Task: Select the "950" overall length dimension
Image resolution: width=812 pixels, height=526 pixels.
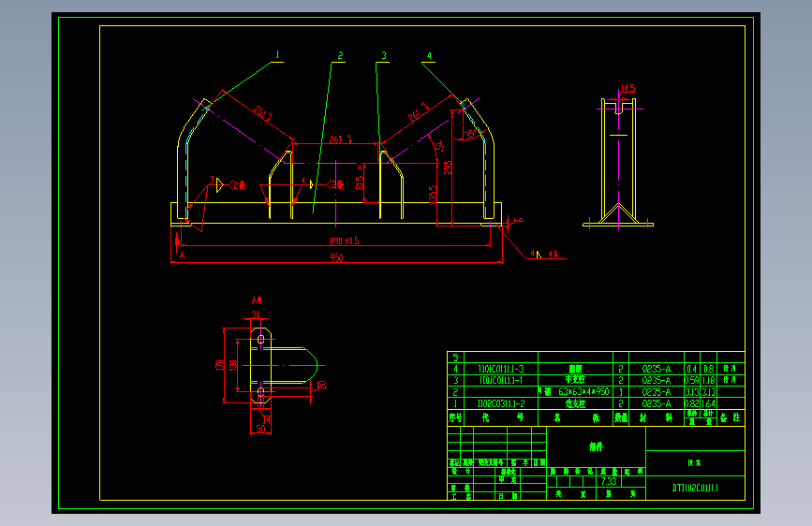Action: point(336,257)
